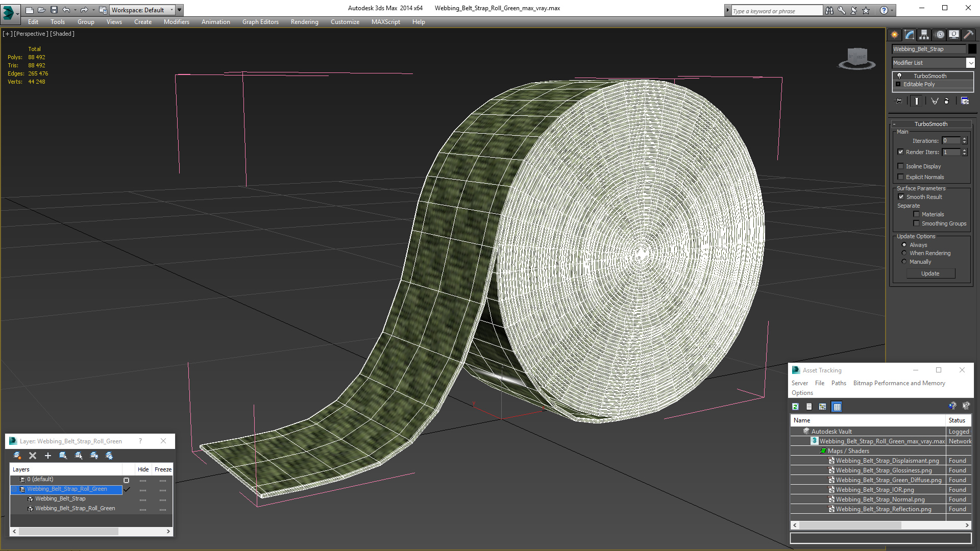This screenshot has height=551, width=980.
Task: Open the Undo history dropdown arrow
Action: (75, 10)
